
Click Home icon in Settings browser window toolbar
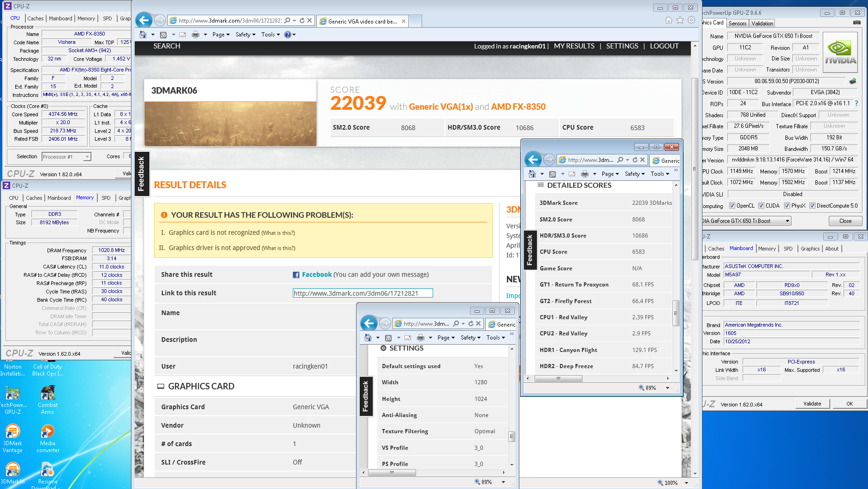pos(368,338)
